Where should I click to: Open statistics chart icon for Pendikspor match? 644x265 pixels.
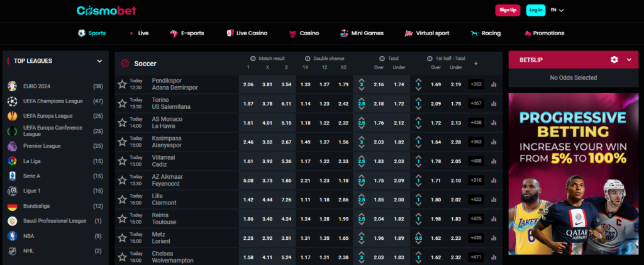[493, 84]
